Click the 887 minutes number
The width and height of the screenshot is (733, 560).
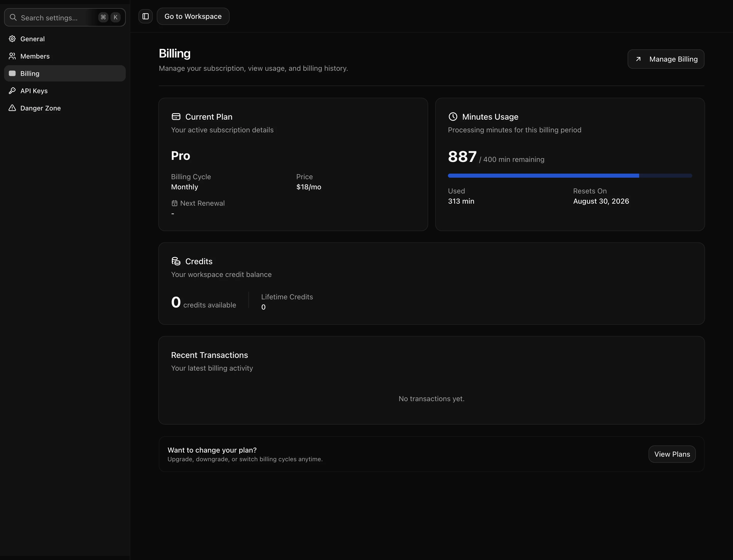[462, 157]
